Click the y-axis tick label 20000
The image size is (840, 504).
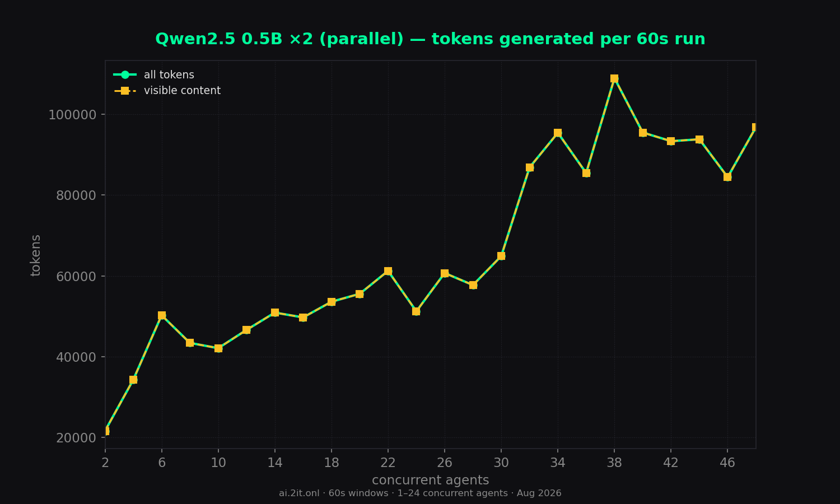(x=77, y=438)
